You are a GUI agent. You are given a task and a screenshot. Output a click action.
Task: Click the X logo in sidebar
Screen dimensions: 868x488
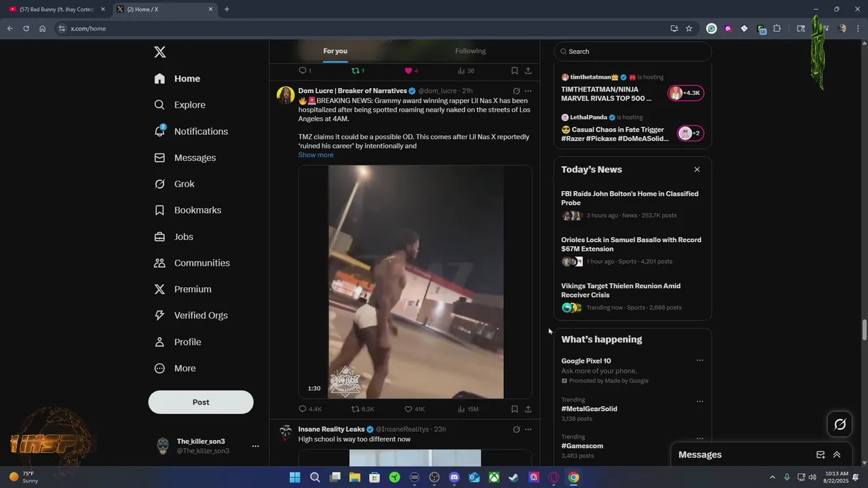[x=159, y=52]
